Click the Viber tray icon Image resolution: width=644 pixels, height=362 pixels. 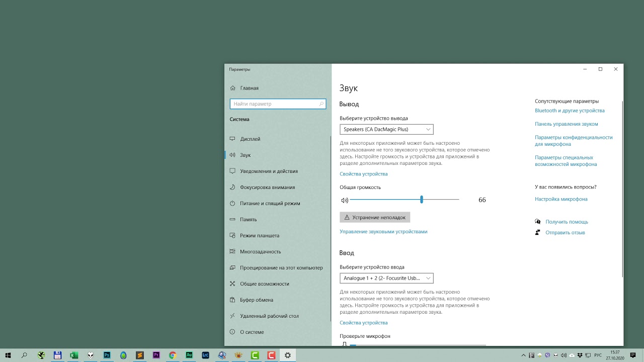pyautogui.click(x=547, y=355)
